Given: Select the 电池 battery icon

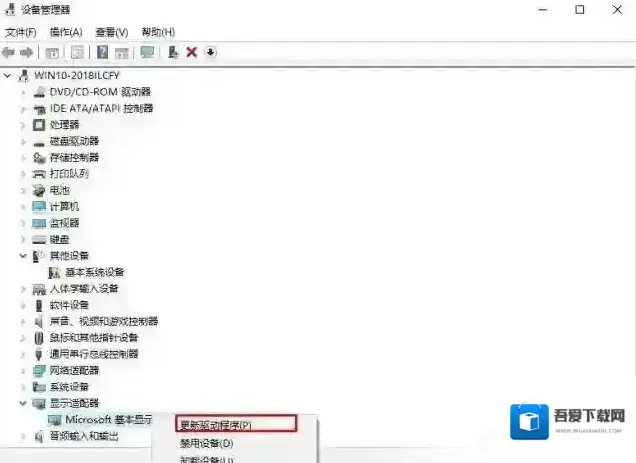Looking at the screenshot, I should coord(39,190).
